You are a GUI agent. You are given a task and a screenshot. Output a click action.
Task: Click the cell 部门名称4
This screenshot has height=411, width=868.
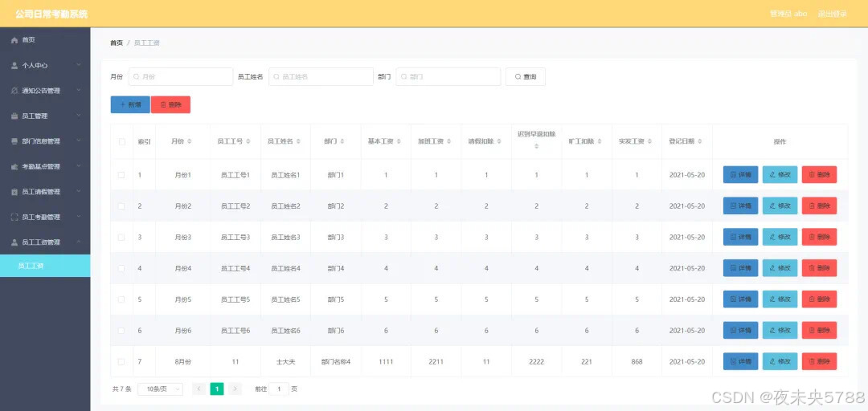coord(336,362)
